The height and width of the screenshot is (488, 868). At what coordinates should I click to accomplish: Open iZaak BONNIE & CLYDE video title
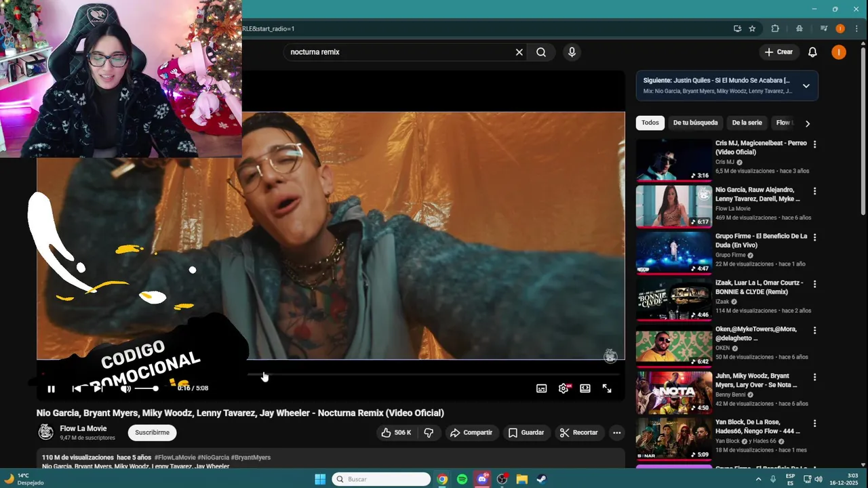(x=759, y=287)
